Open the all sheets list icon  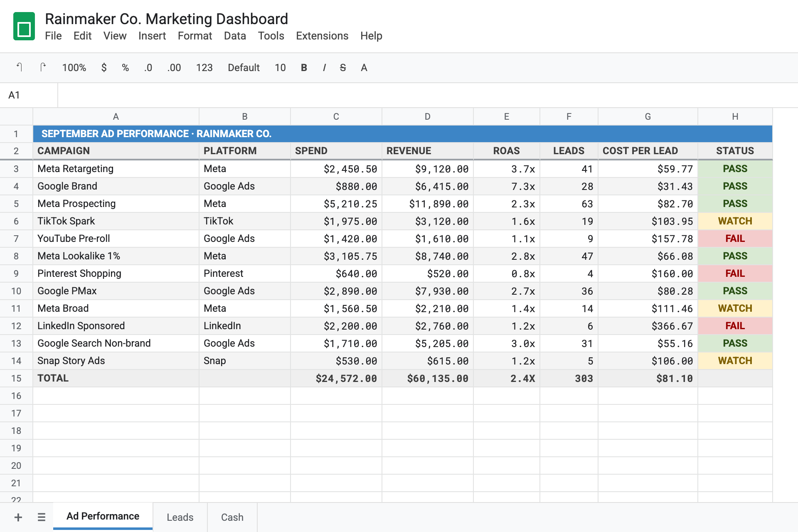coord(42,517)
